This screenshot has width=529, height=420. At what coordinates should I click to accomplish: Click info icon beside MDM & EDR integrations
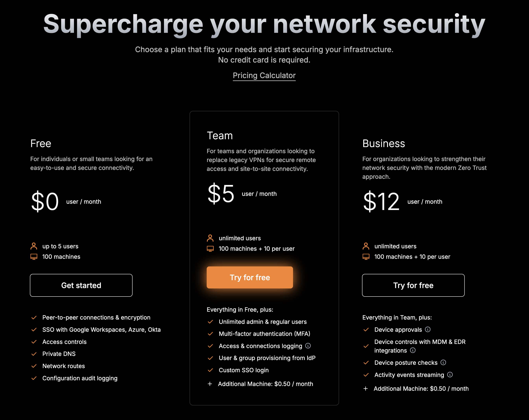[x=413, y=350]
